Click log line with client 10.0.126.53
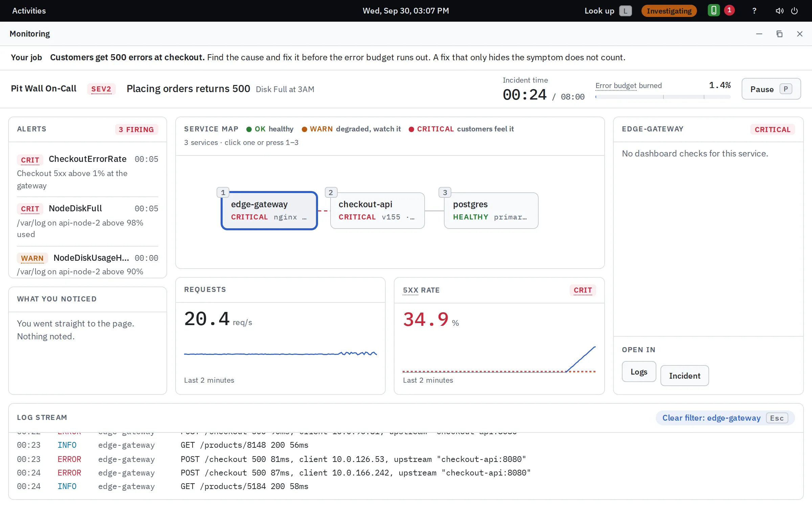The image size is (812, 508). [x=406, y=459]
